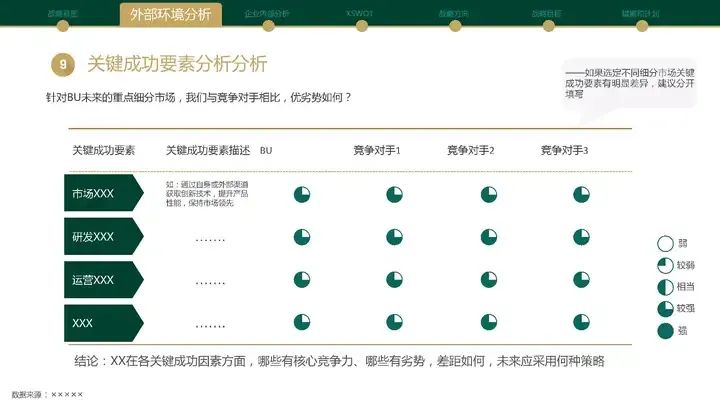
Task: Click the 竞争对手1 column header
Action: [x=377, y=150]
